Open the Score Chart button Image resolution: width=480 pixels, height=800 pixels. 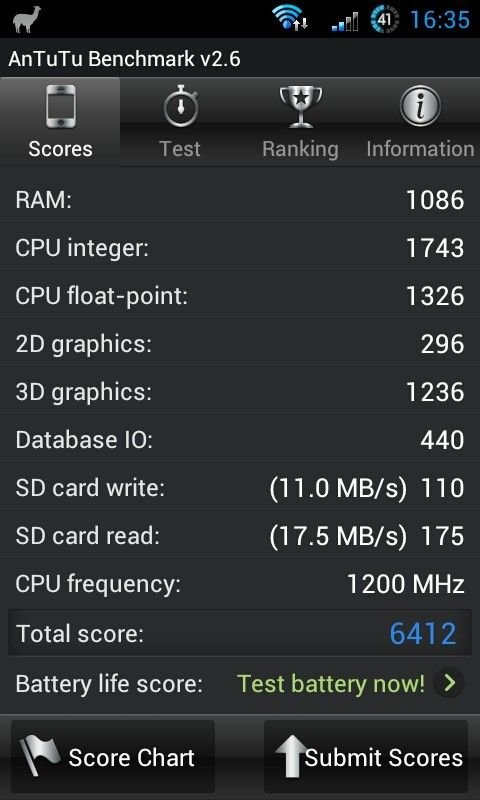click(x=113, y=756)
